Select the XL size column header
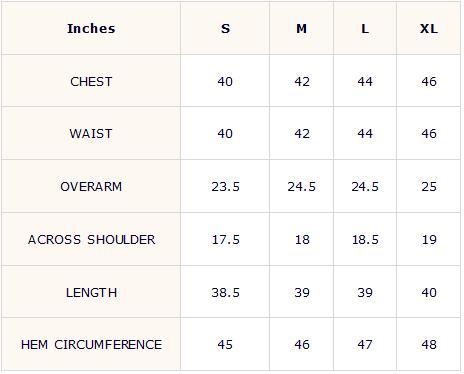Screen dimensions: 464x374 429,29
